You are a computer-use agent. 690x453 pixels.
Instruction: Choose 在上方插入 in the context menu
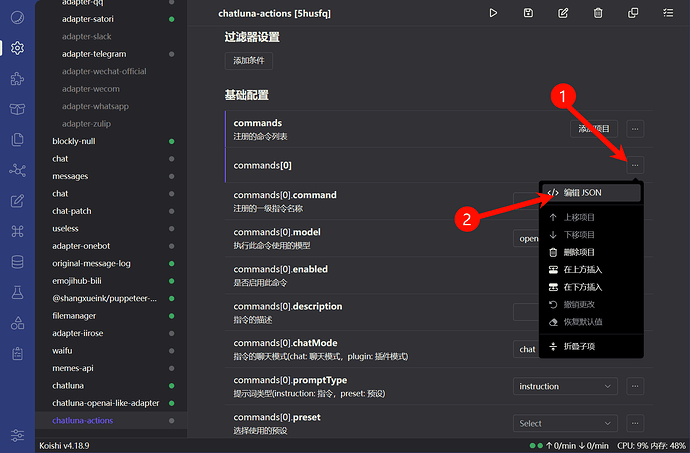point(582,270)
